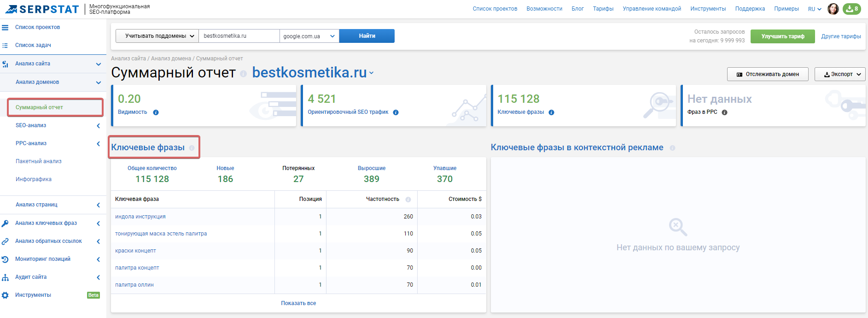Open the bestkosmetika.ru domain dropdown arrow
868x318 pixels.
[x=372, y=73]
